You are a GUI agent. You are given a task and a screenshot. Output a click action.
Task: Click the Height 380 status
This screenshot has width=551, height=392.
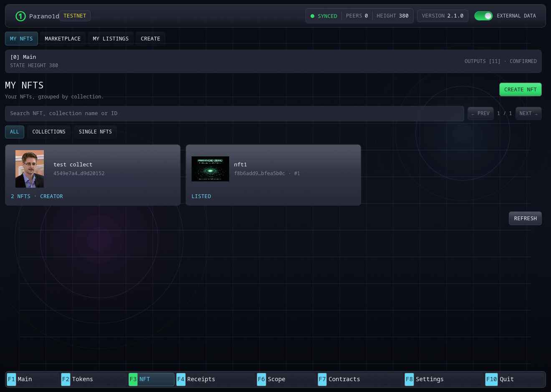pyautogui.click(x=392, y=16)
